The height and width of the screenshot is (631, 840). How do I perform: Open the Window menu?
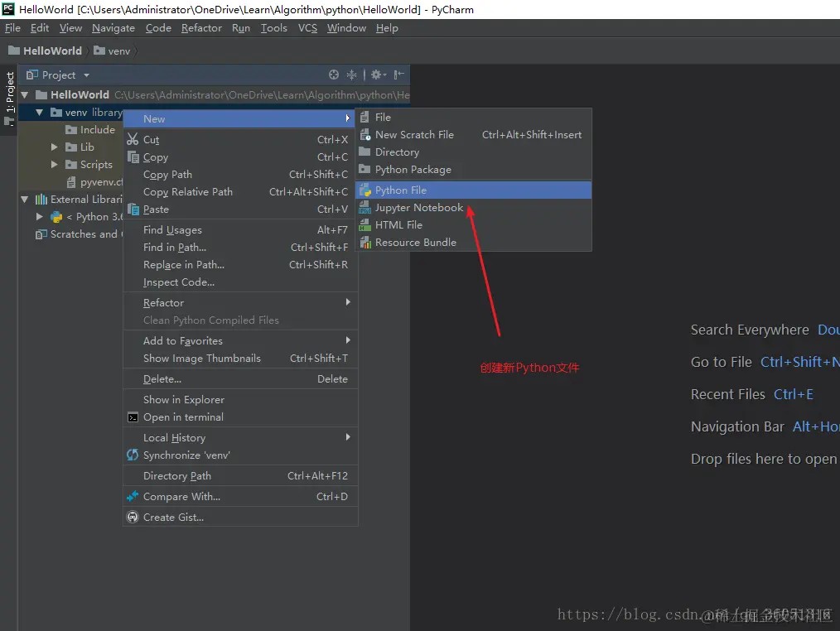point(346,28)
